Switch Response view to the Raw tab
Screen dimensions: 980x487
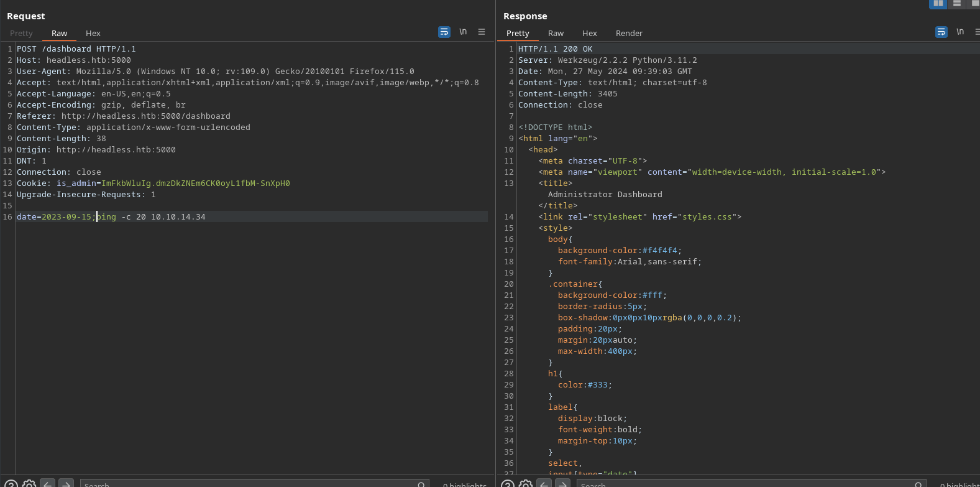pos(556,34)
